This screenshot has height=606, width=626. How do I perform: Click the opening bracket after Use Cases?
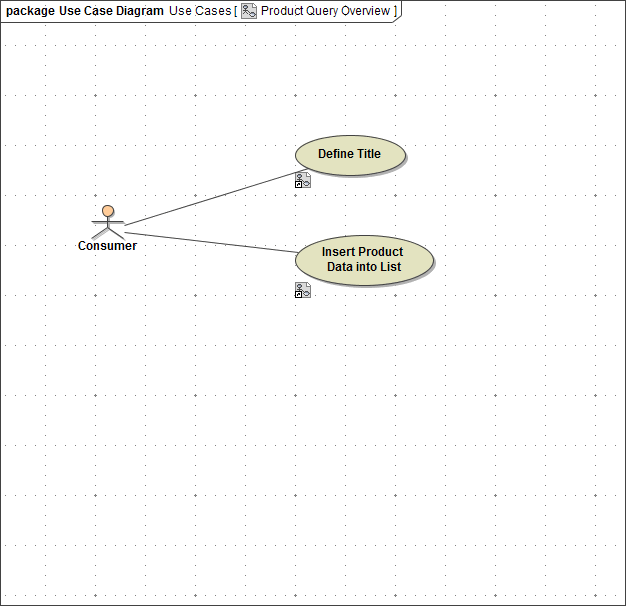tap(235, 10)
